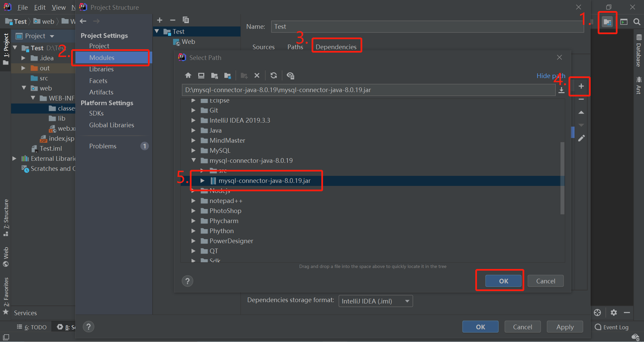Screen dimensions: 644x342
Task: Click the Delete (X) icon in Select Path toolbar
Action: 257,75
